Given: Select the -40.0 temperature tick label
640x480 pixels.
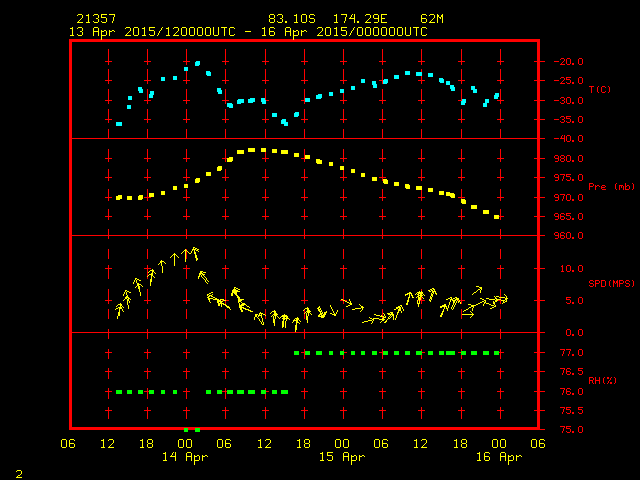Looking at the screenshot, I should tap(569, 139).
